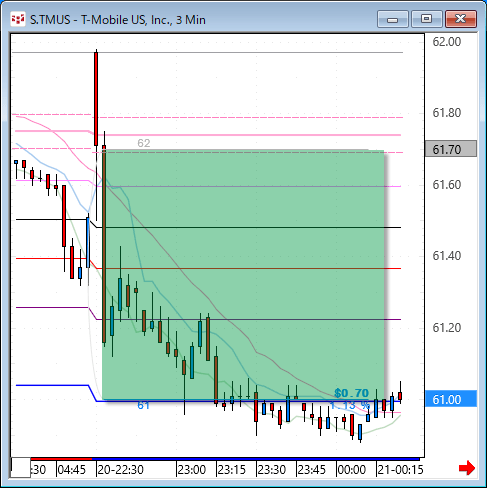
Task: Click the 21-00:15 time axis label
Action: [x=400, y=470]
